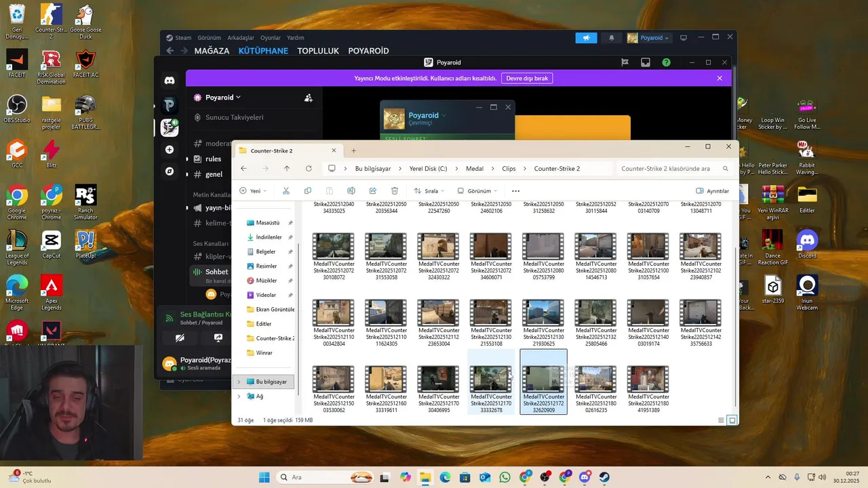The height and width of the screenshot is (488, 868).
Task: Click Clips in the address breadcrumb
Action: click(x=509, y=169)
